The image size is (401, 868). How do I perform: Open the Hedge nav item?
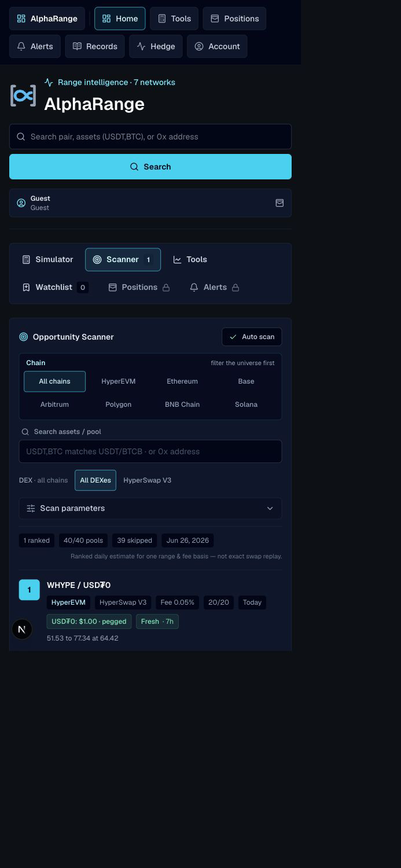pyautogui.click(x=156, y=46)
